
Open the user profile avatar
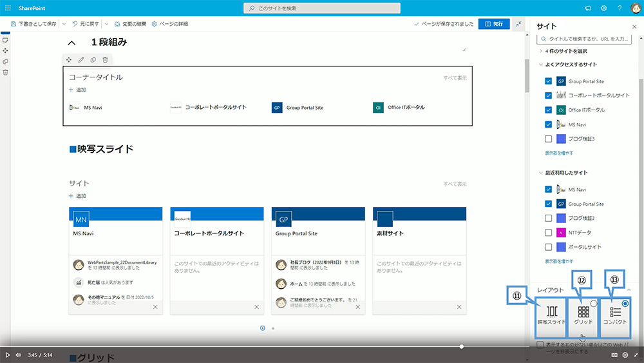(636, 8)
